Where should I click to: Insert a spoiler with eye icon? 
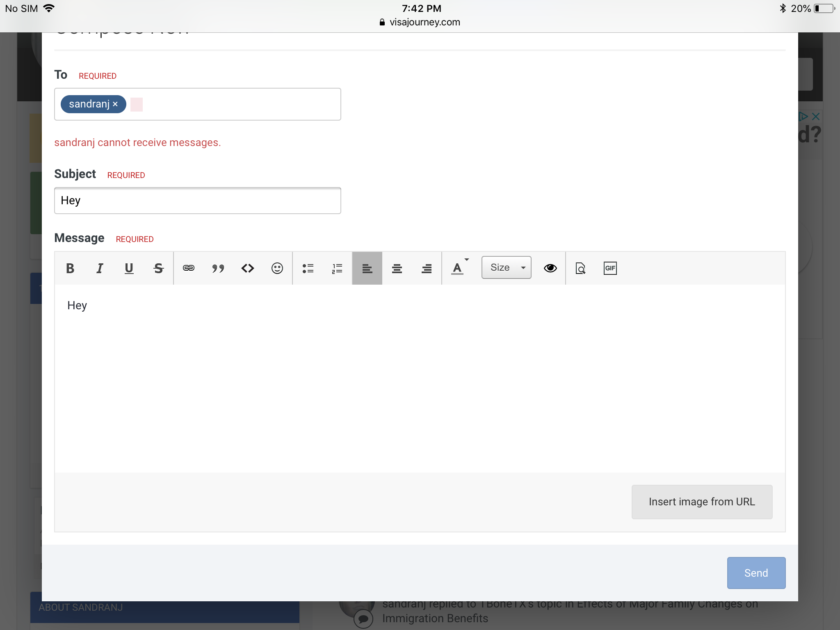click(550, 268)
